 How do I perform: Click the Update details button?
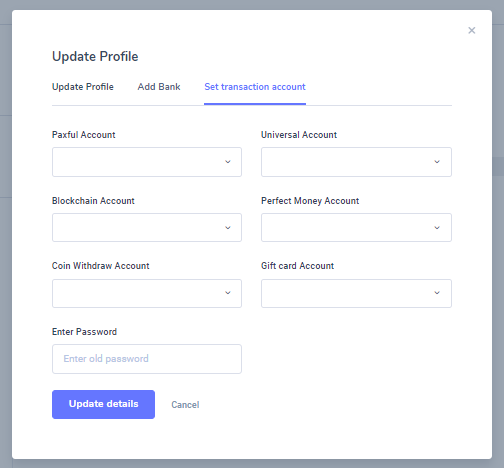(103, 404)
